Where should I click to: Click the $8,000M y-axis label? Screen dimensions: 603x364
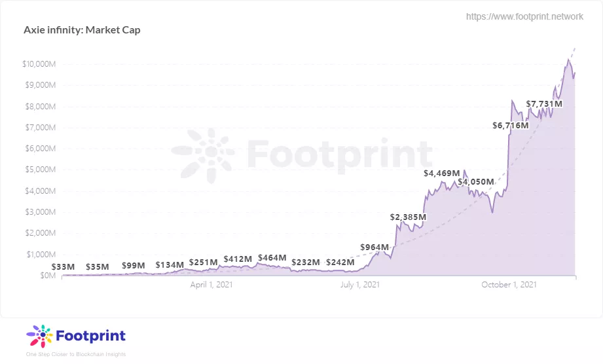click(x=41, y=107)
